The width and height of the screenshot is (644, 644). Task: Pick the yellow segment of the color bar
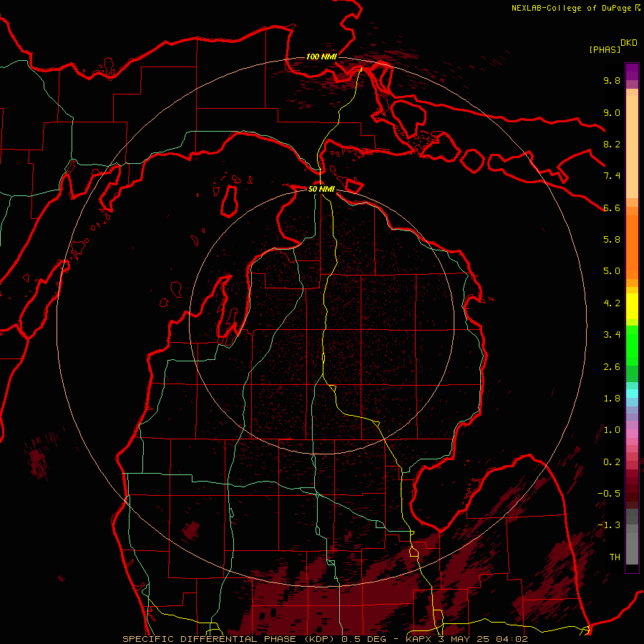pyautogui.click(x=632, y=306)
